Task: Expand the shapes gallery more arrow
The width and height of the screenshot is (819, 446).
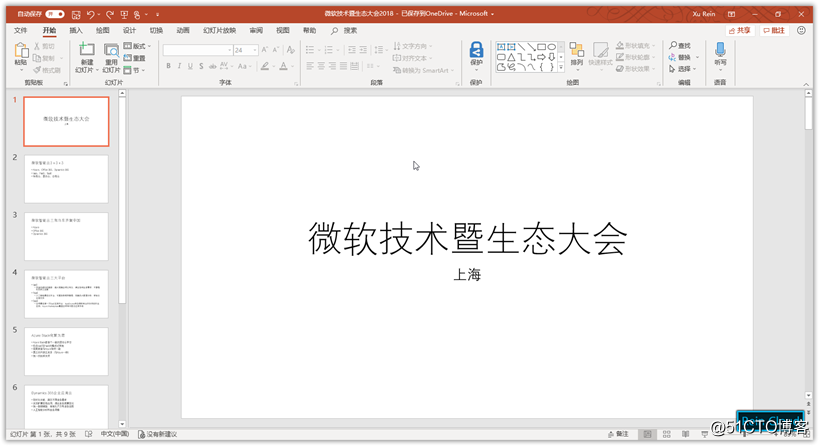Action: click(561, 67)
